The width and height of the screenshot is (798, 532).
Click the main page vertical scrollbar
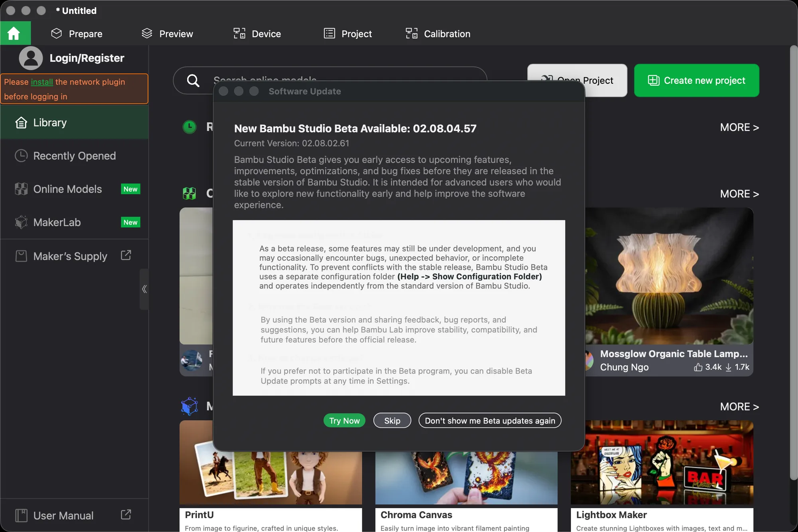tap(793, 263)
